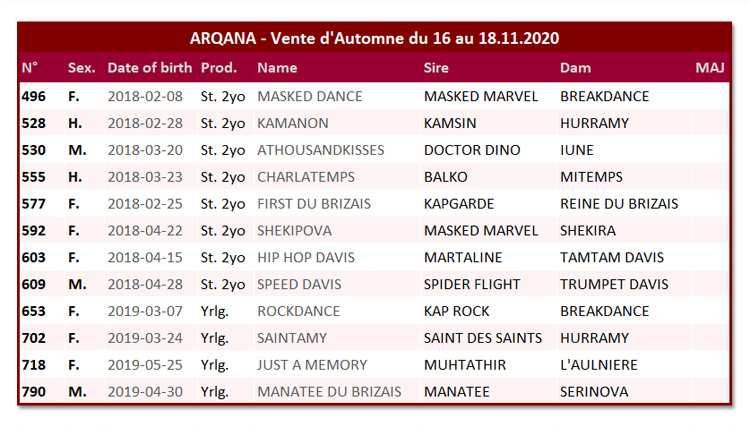The width and height of the screenshot is (750, 427).
Task: Click JUST A MEMORY name
Action: (312, 365)
